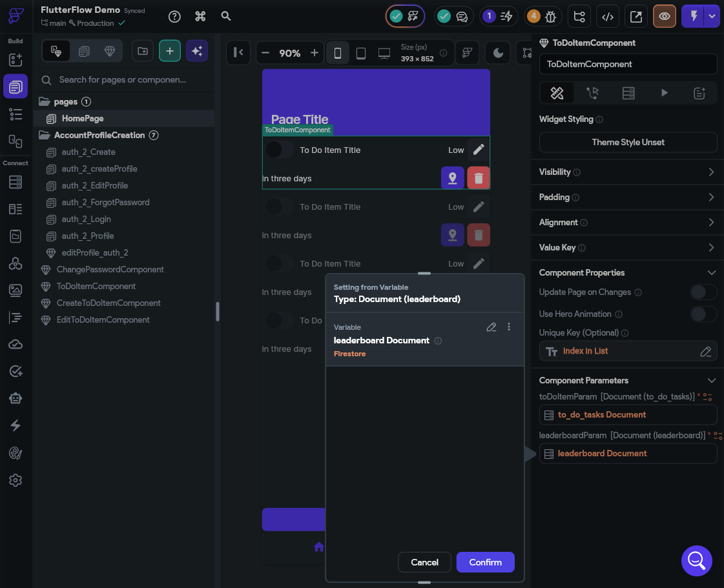Collapse Component Parameters section

coord(712,380)
